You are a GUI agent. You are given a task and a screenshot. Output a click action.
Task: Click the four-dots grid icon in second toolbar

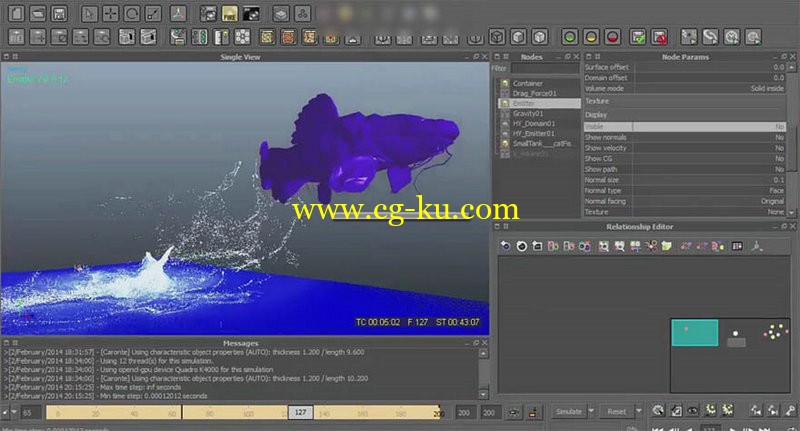pos(242,37)
